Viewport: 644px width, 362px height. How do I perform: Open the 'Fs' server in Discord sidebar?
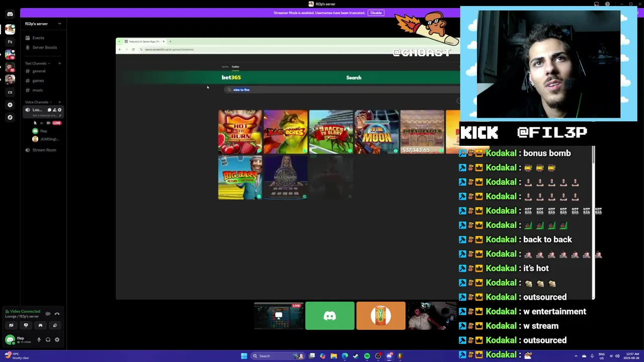click(x=10, y=42)
